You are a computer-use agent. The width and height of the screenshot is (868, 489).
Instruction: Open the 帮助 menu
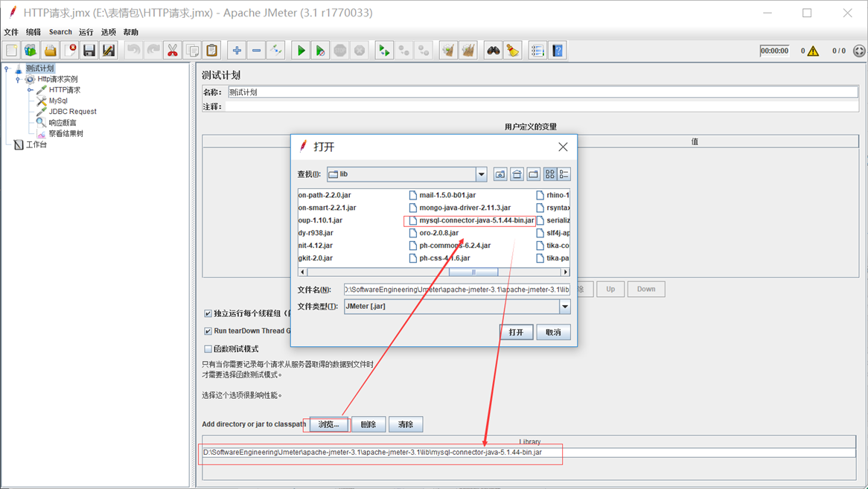[130, 32]
